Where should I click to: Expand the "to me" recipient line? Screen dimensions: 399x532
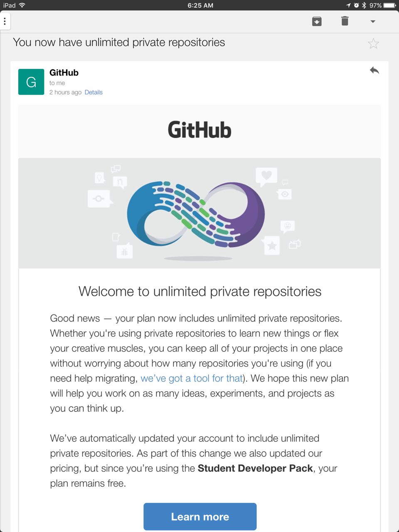57,83
